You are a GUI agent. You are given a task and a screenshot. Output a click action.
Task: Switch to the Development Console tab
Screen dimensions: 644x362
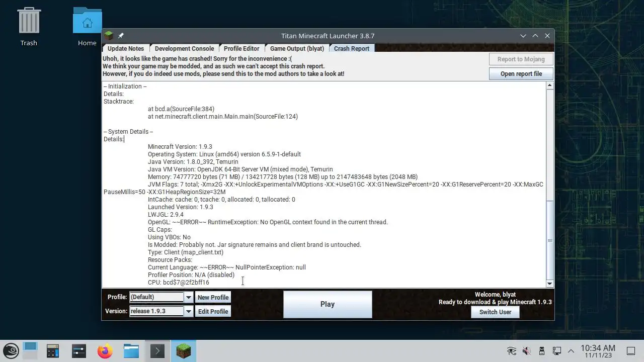tap(184, 48)
